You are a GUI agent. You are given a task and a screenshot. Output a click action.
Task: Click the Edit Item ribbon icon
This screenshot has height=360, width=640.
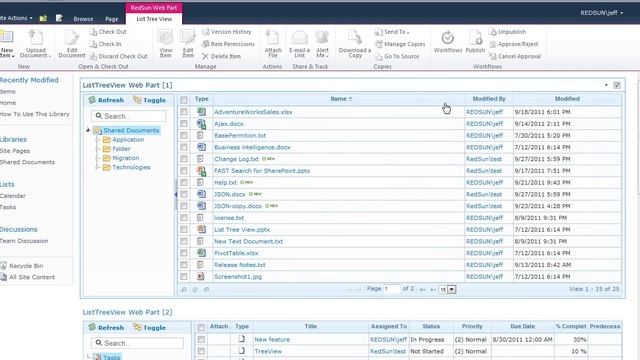tap(188, 43)
